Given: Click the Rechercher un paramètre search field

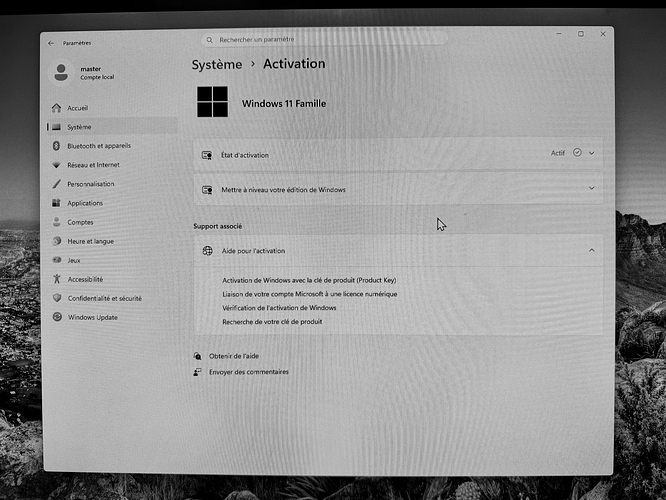Looking at the screenshot, I should 325,40.
